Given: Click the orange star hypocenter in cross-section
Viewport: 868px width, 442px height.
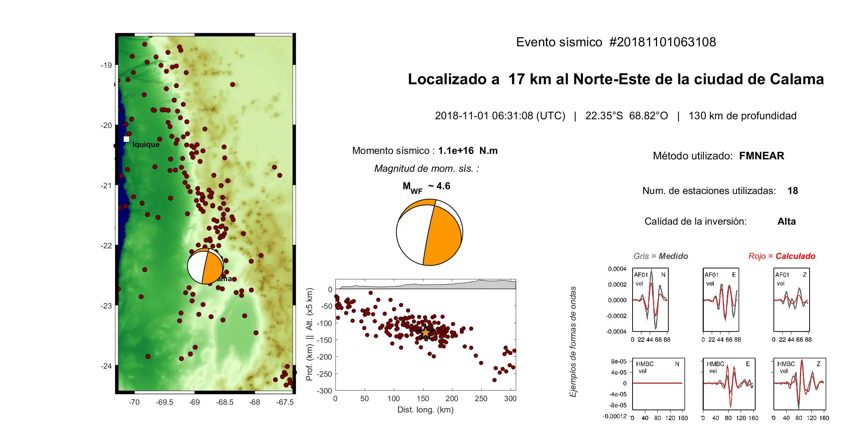Looking at the screenshot, I should point(426,333).
